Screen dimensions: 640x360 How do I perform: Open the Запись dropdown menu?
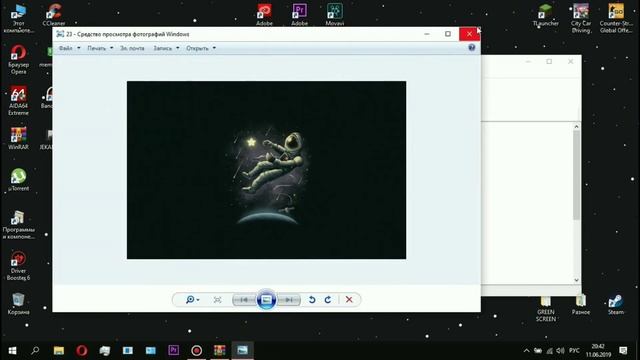click(166, 48)
